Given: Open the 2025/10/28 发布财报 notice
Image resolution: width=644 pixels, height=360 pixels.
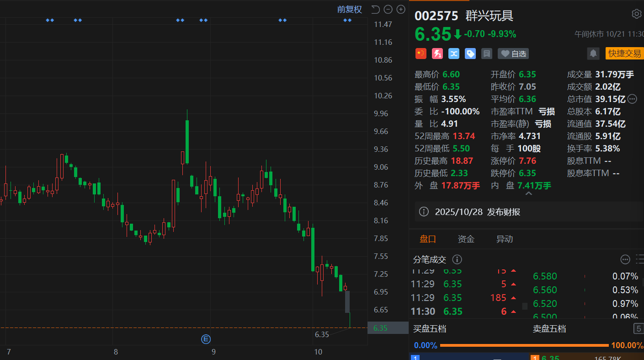Looking at the screenshot, I should pyautogui.click(x=477, y=212).
